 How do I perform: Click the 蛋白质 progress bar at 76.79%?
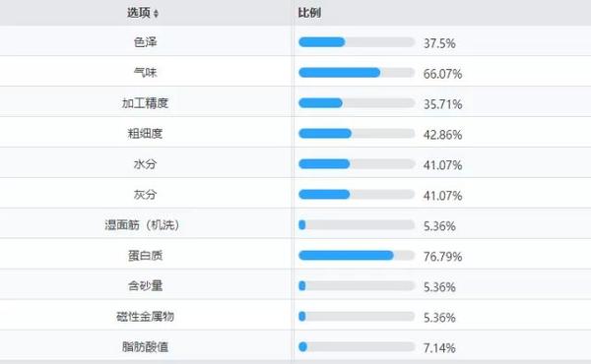(357, 256)
